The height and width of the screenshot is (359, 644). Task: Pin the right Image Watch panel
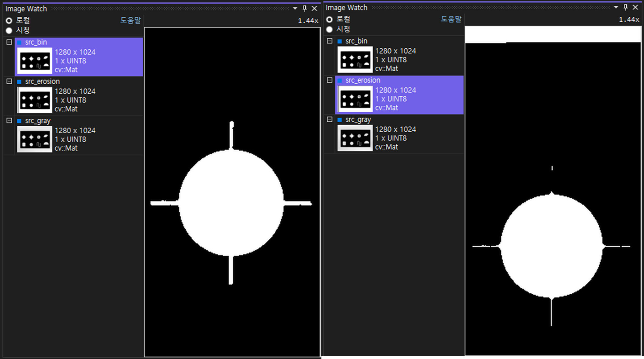(625, 7)
